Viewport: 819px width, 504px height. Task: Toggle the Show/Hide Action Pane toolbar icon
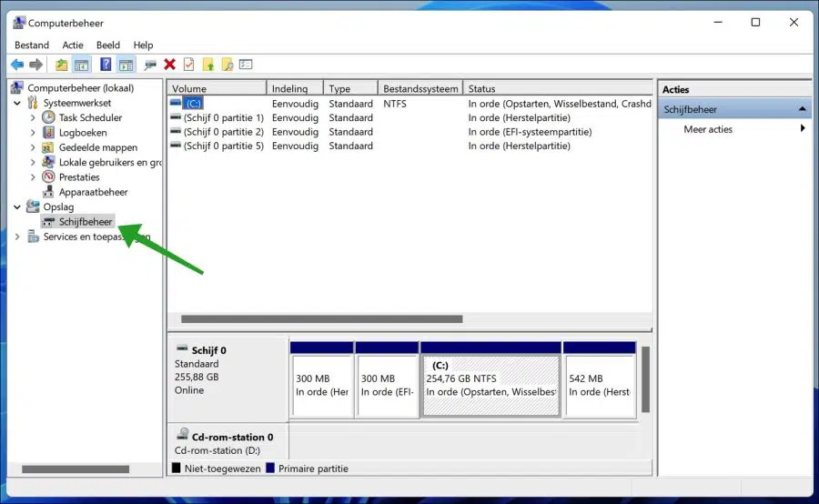(126, 65)
